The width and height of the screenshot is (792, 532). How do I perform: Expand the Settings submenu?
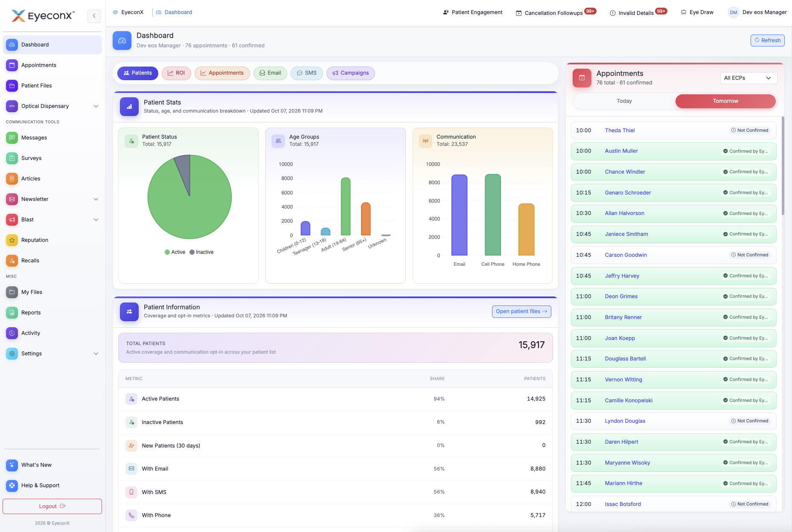tap(96, 354)
